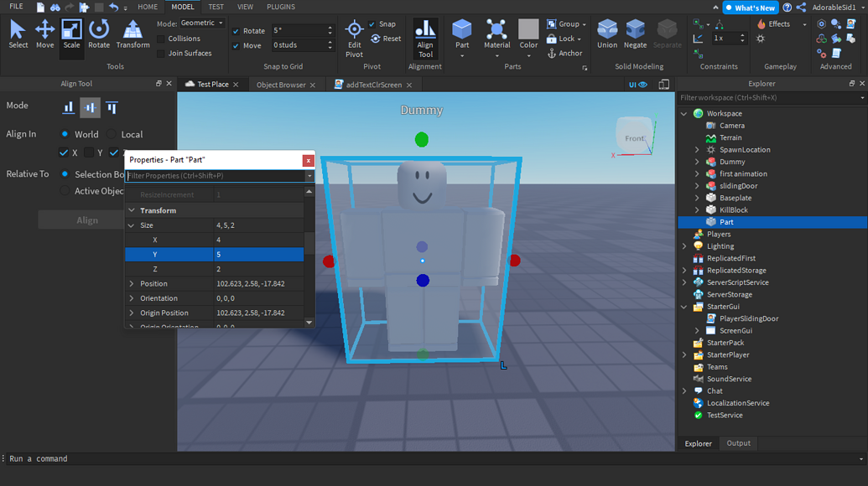Click the Lock tool icon

click(x=551, y=39)
